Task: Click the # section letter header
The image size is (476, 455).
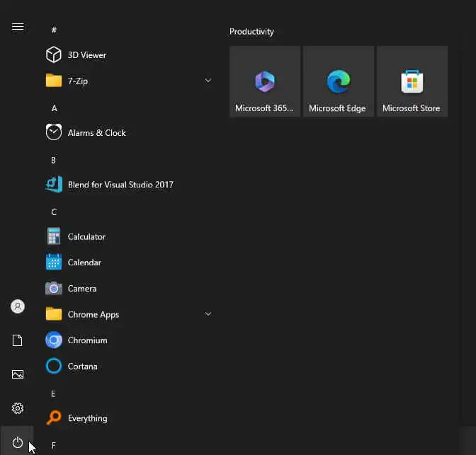Action: click(54, 30)
